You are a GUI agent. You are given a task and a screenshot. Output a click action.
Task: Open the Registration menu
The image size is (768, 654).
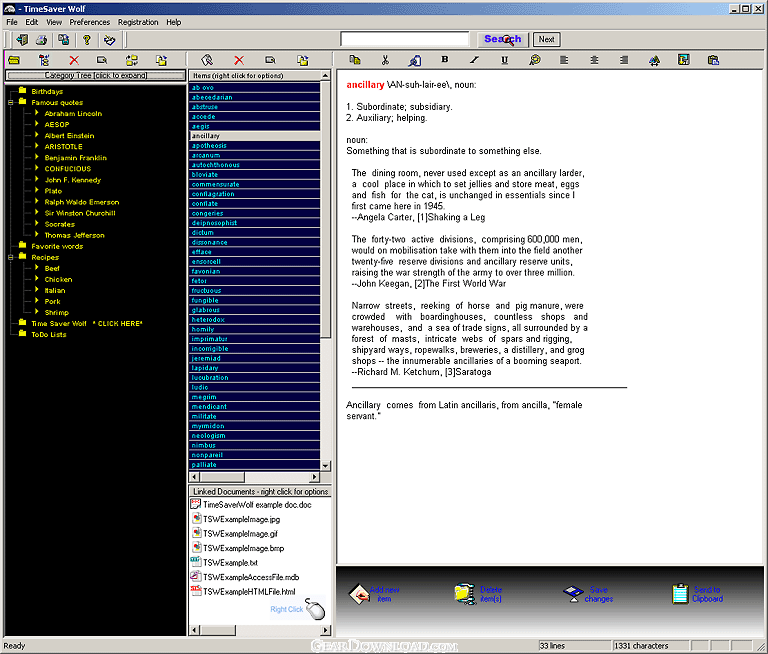pos(138,22)
